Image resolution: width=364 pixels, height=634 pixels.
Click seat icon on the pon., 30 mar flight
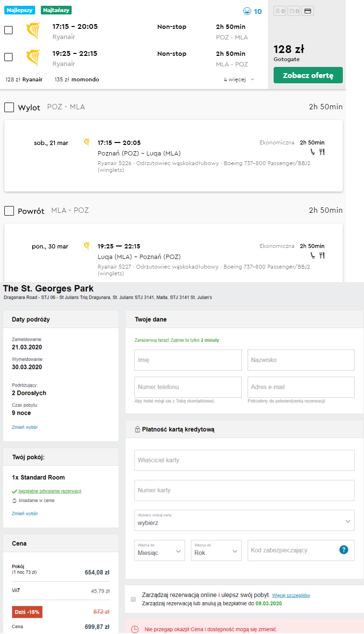pos(313,255)
